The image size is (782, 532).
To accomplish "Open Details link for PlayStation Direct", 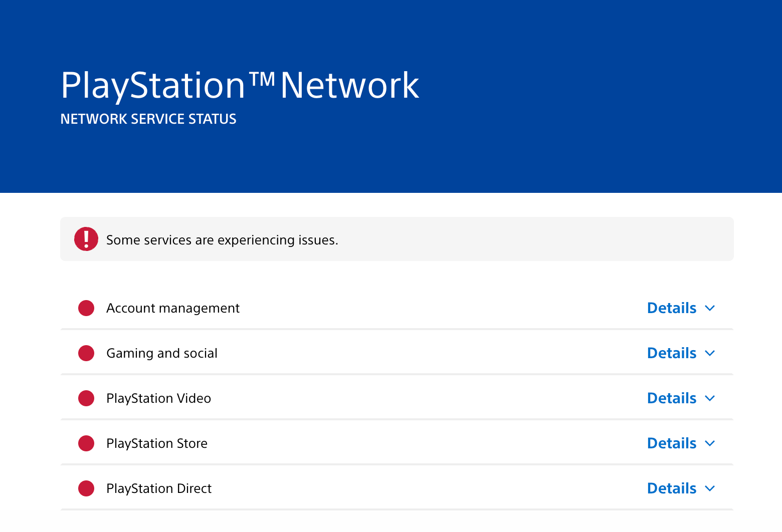I will [x=671, y=488].
